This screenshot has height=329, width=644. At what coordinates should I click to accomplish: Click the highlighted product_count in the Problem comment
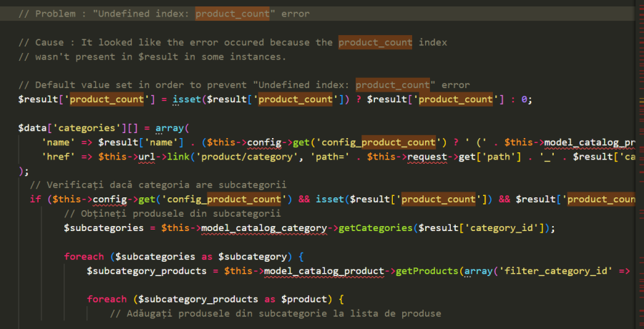point(233,14)
